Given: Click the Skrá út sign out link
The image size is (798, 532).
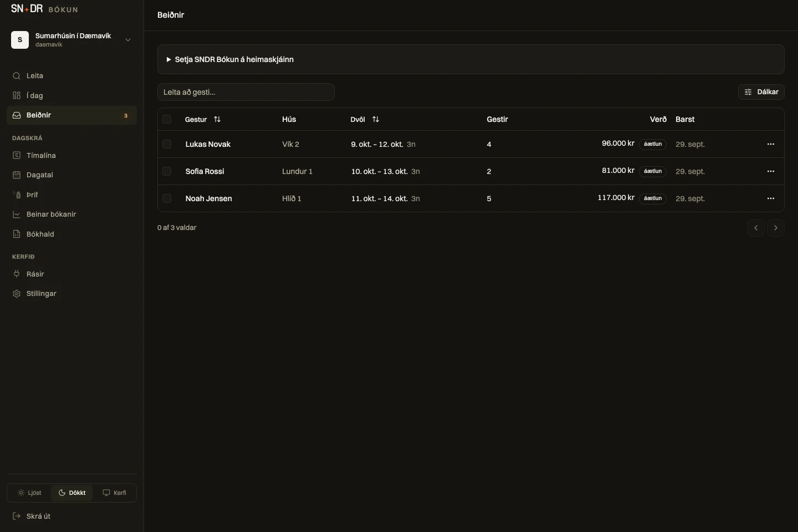Looking at the screenshot, I should [x=71, y=516].
